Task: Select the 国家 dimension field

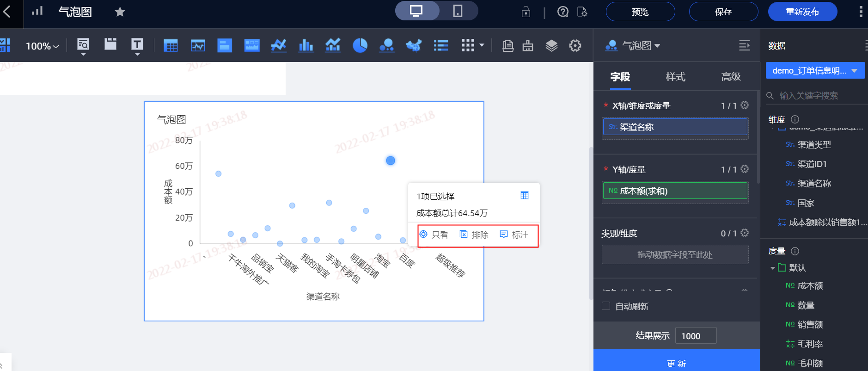Action: pyautogui.click(x=806, y=203)
